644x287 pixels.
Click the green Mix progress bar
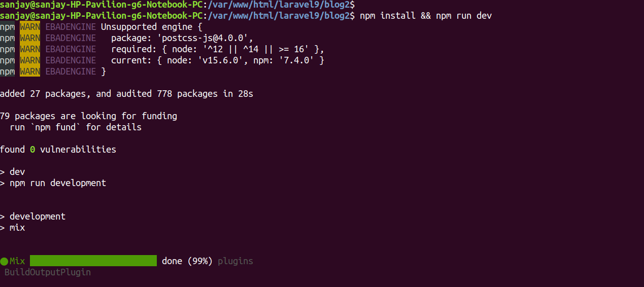point(93,261)
